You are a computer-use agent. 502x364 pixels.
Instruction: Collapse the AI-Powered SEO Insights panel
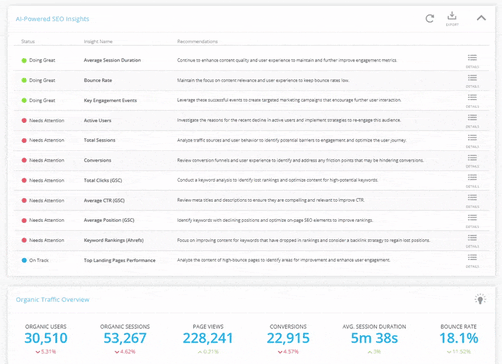tap(481, 18)
